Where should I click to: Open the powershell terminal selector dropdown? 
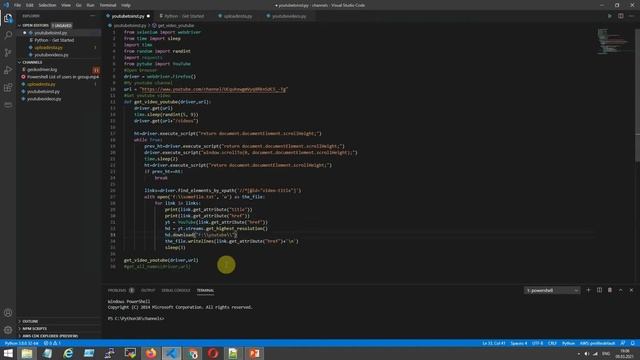[x=552, y=290]
